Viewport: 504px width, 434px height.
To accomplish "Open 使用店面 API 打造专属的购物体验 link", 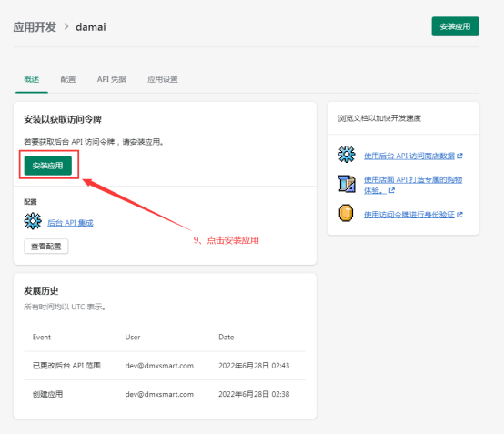I will click(413, 185).
